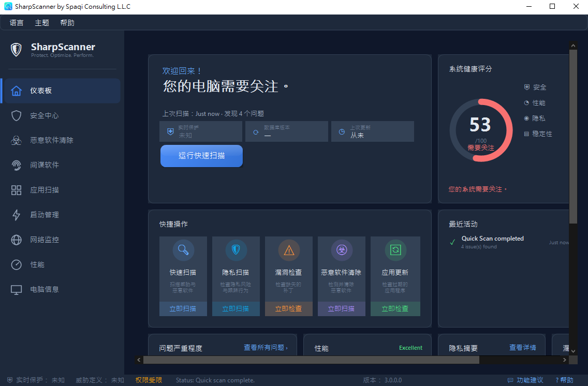Click the 上次更新 clock icon
Viewport: 588px width, 386px height.
(x=342, y=132)
